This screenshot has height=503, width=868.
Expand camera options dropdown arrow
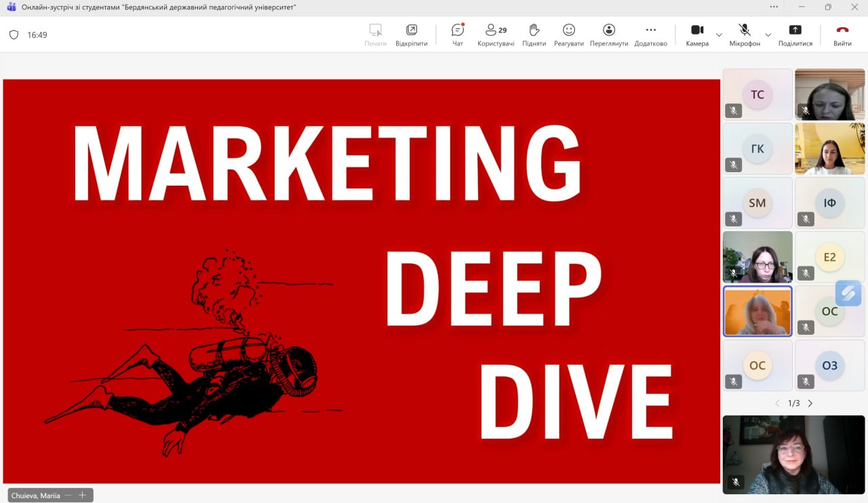(719, 35)
